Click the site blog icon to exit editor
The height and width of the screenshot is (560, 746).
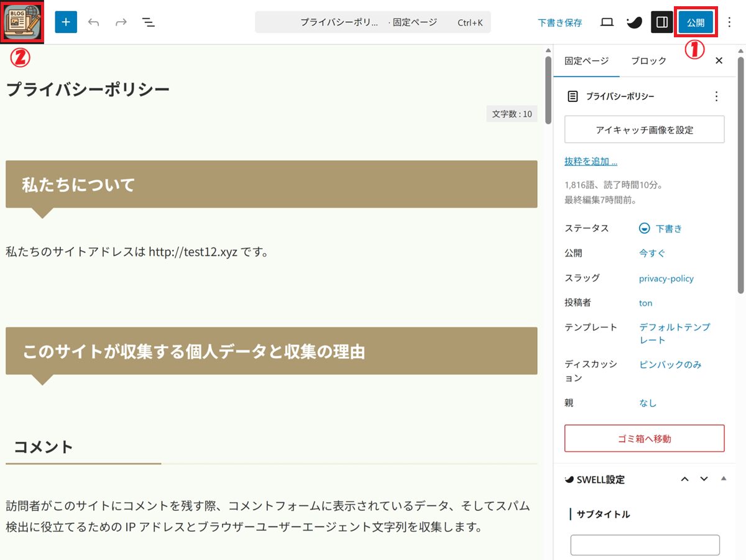(x=22, y=22)
